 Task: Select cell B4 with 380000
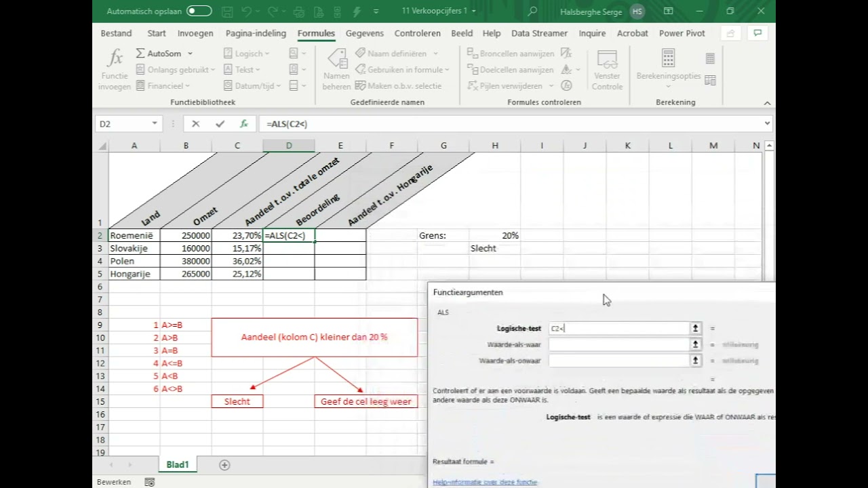pos(186,261)
